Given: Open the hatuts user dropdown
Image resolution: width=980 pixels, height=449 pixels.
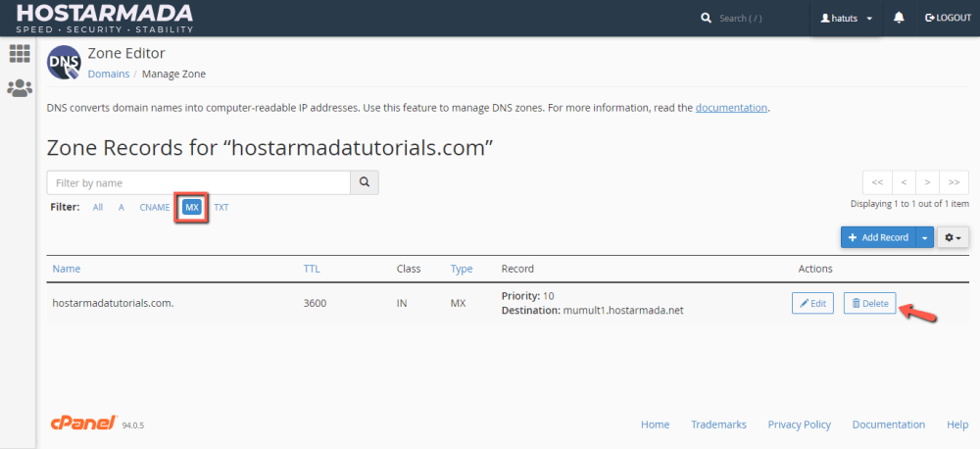Looking at the screenshot, I should tap(847, 19).
